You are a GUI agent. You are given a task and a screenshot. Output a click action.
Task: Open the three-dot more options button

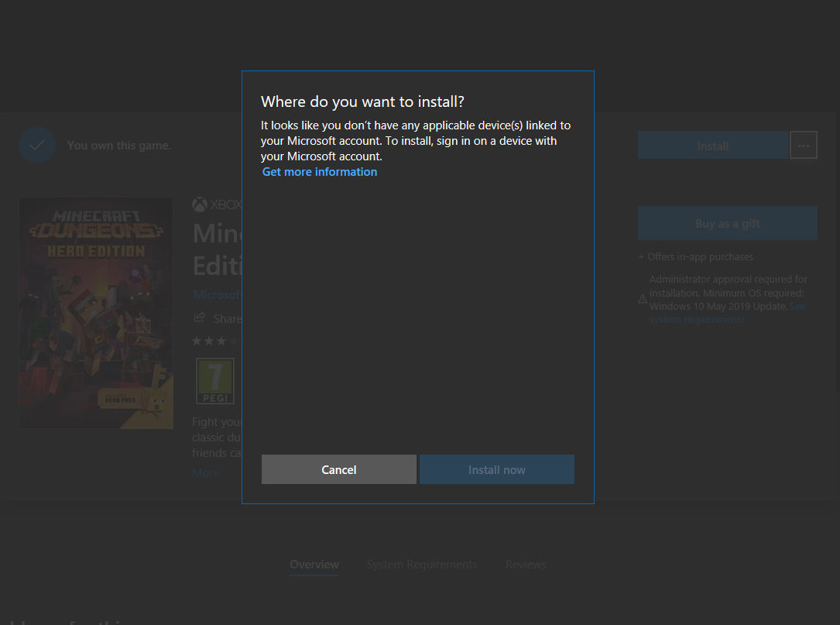[803, 146]
